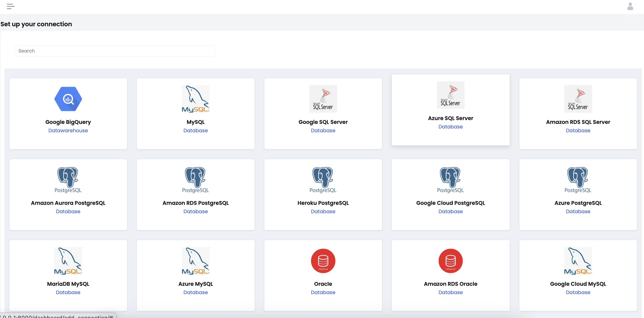This screenshot has height=318, width=644.
Task: Select Amazon RDS PostgreSQL title
Action: pos(196,203)
